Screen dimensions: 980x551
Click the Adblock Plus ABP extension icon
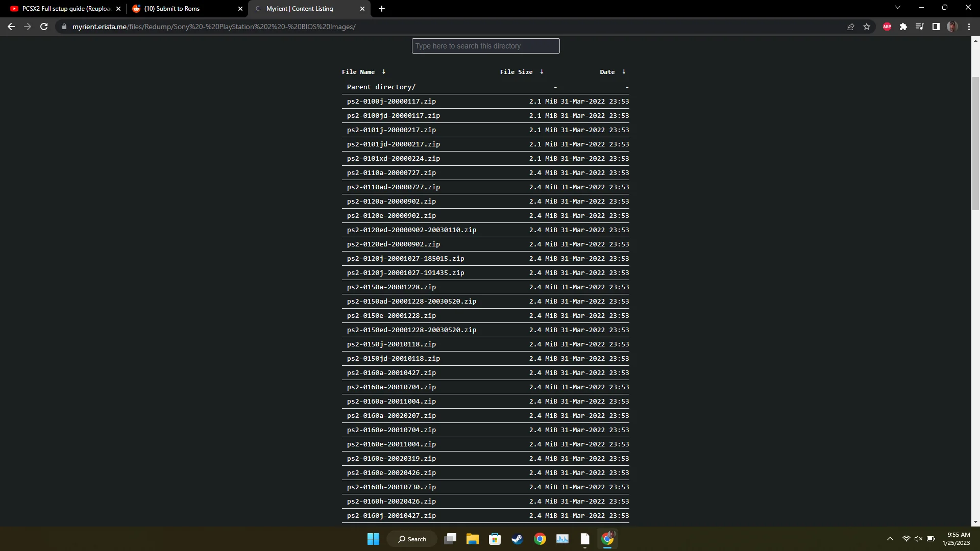tap(887, 27)
